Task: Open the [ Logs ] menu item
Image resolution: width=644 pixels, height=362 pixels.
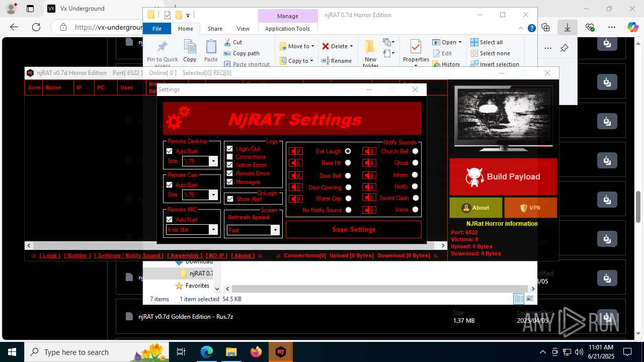Action: pyautogui.click(x=50, y=255)
